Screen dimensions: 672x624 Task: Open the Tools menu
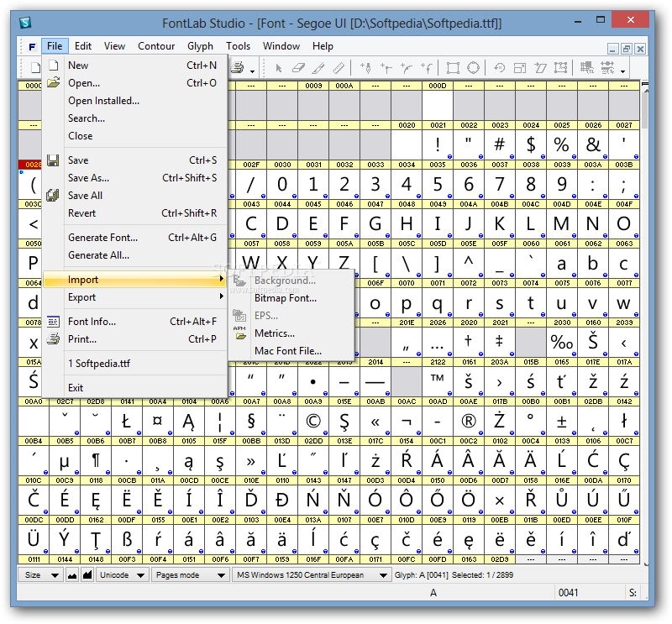click(x=238, y=46)
